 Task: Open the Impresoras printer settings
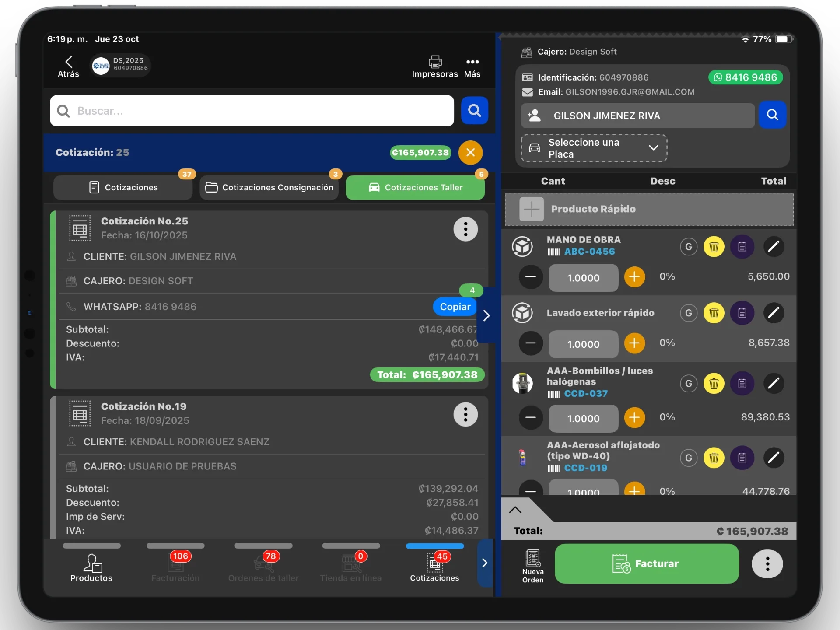coord(434,66)
